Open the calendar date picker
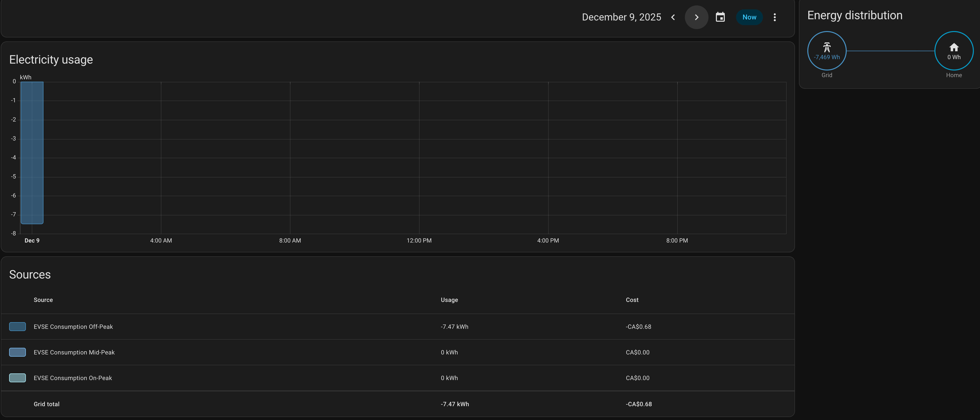This screenshot has width=980, height=420. point(720,17)
